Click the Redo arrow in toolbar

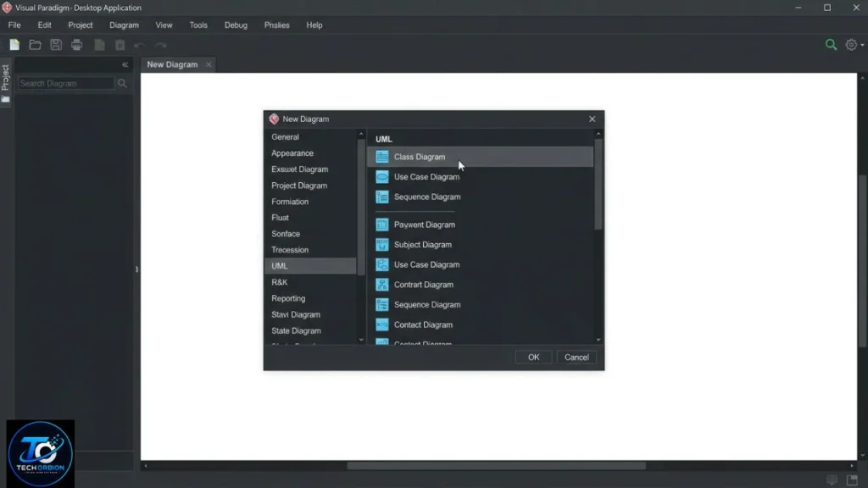[x=160, y=46]
